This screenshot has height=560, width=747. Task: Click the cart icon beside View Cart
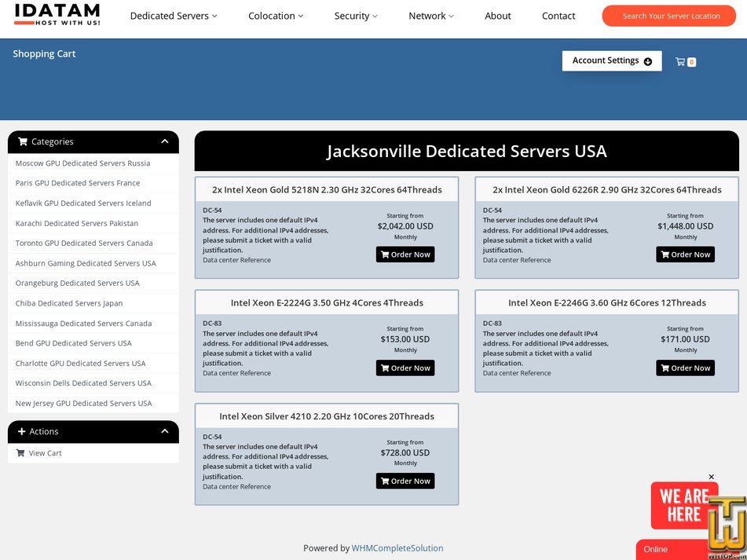pyautogui.click(x=20, y=453)
